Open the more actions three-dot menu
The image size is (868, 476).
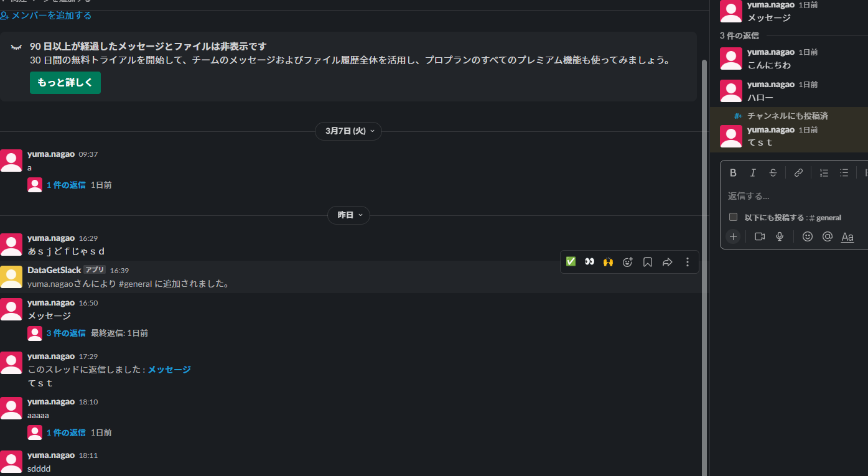[688, 262]
